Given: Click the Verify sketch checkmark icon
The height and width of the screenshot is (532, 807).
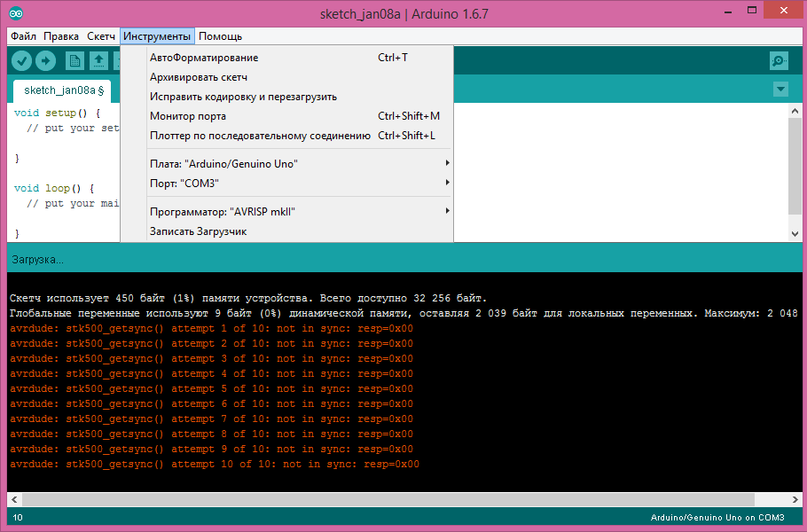Looking at the screenshot, I should tap(22, 60).
